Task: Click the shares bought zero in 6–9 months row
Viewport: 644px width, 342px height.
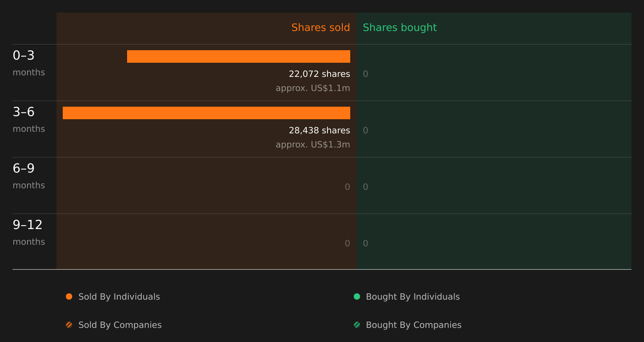Action: tap(366, 187)
